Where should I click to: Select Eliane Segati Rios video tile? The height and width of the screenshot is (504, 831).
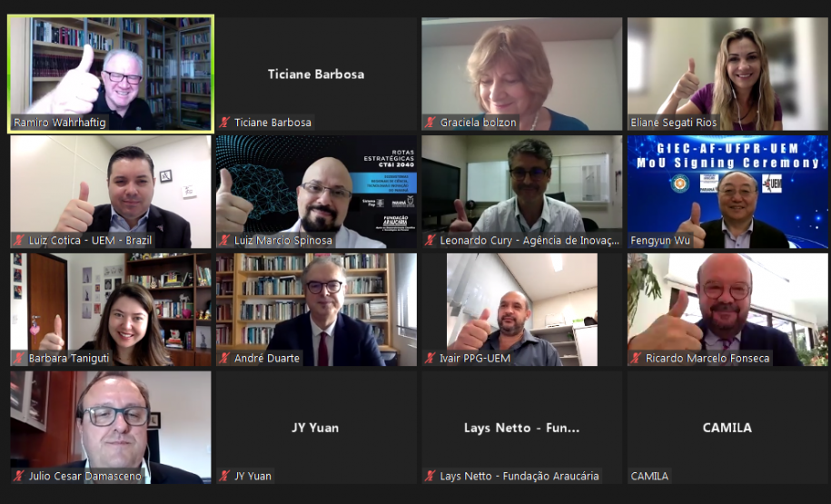pos(727,74)
